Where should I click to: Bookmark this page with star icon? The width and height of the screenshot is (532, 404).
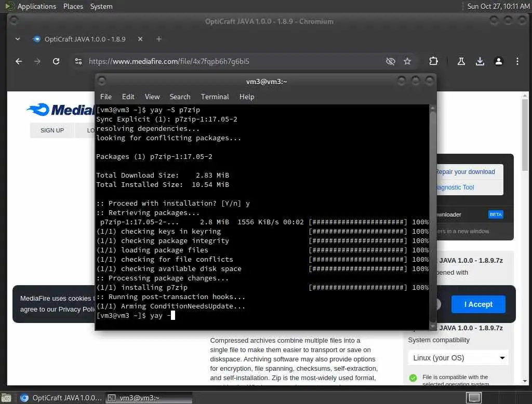pyautogui.click(x=407, y=61)
